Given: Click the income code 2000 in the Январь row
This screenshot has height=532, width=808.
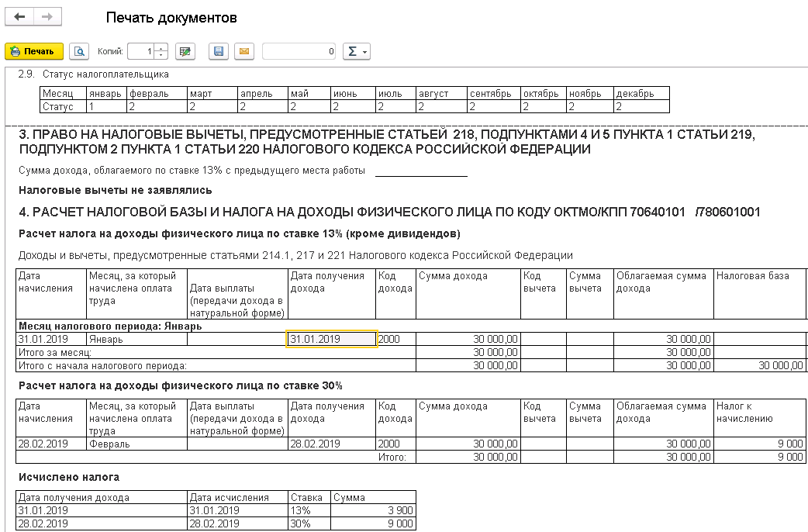Looking at the screenshot, I should [395, 339].
